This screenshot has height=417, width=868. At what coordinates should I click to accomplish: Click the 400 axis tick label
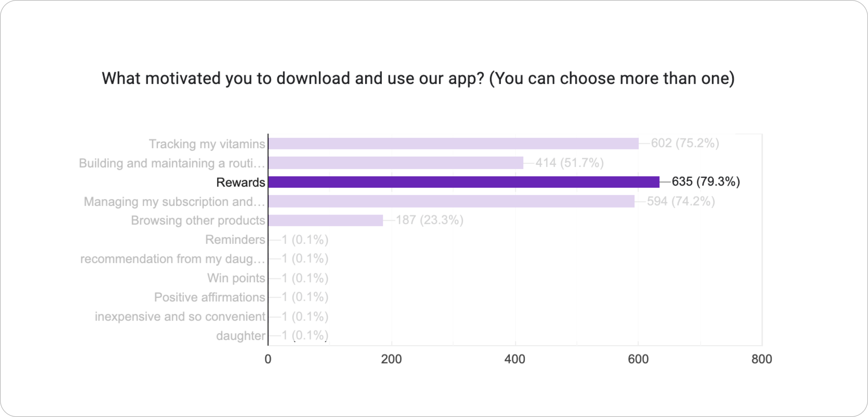515,359
